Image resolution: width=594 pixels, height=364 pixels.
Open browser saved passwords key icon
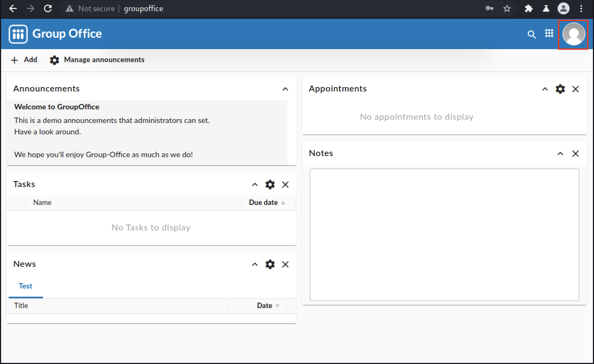point(489,9)
